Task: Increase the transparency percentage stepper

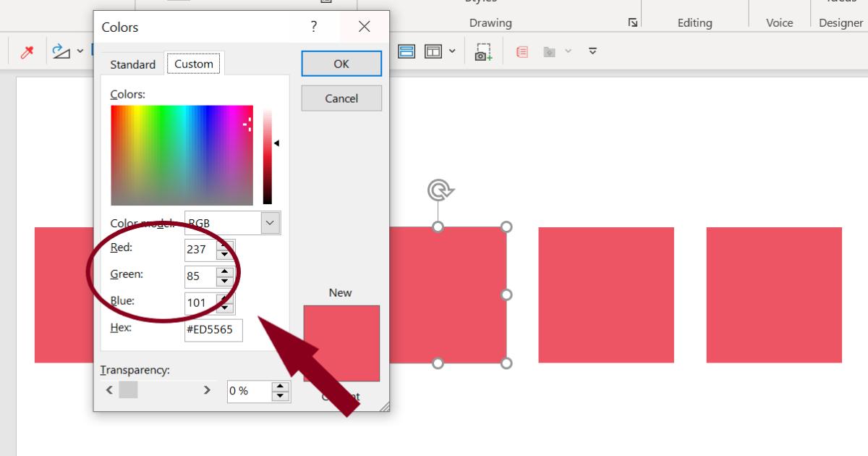Action: [280, 386]
